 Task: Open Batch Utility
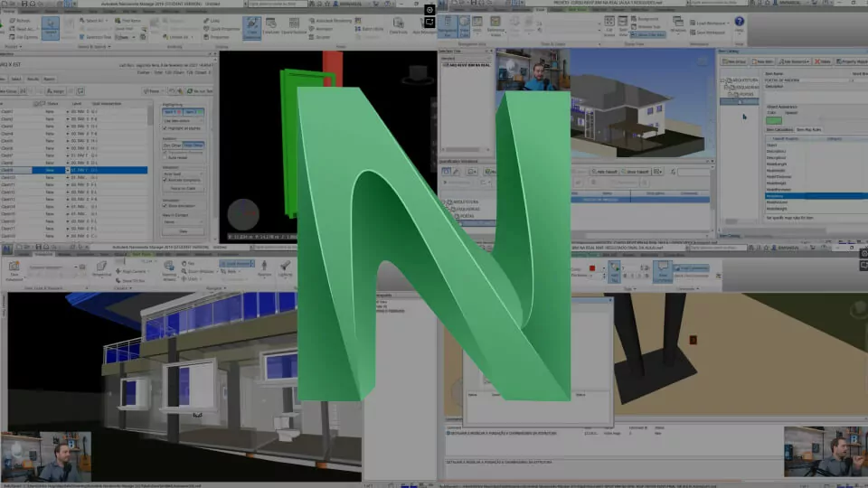pyautogui.click(x=369, y=29)
